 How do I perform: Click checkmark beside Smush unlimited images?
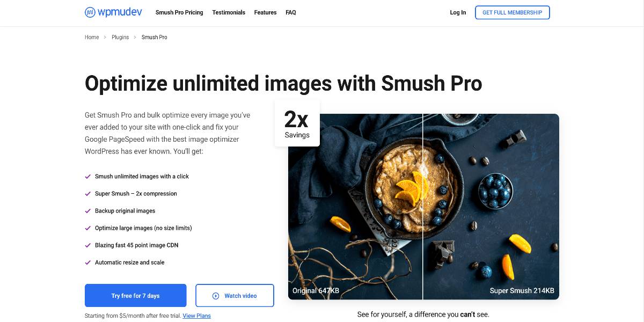point(88,177)
